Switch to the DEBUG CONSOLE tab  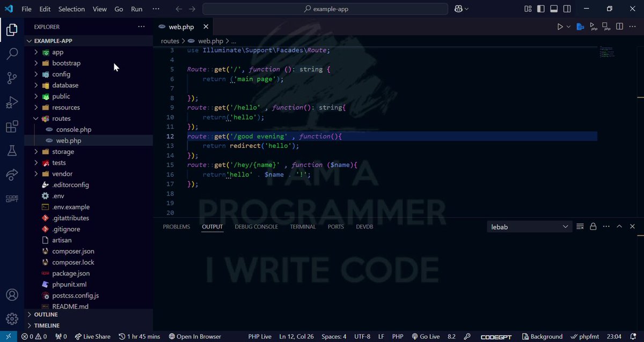coord(256,227)
